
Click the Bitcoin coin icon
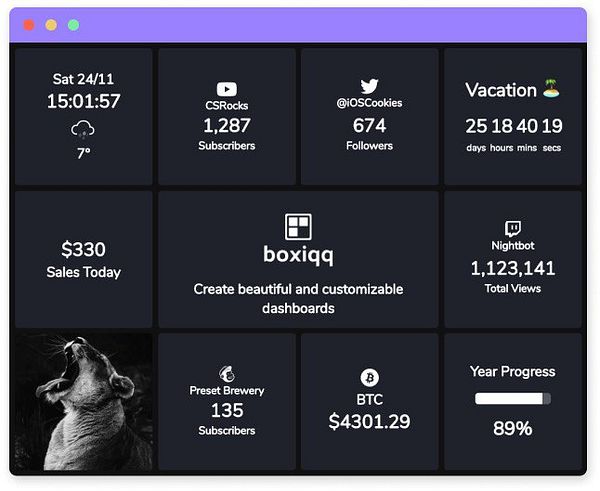(x=370, y=378)
